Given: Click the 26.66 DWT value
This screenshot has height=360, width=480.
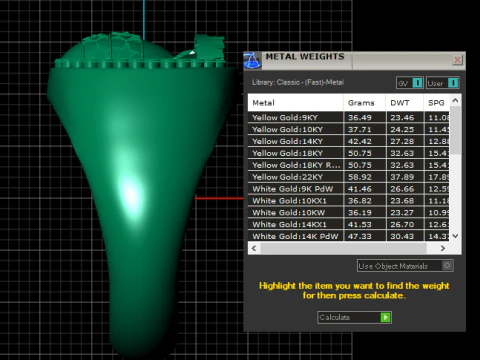Looking at the screenshot, I should click(402, 189).
